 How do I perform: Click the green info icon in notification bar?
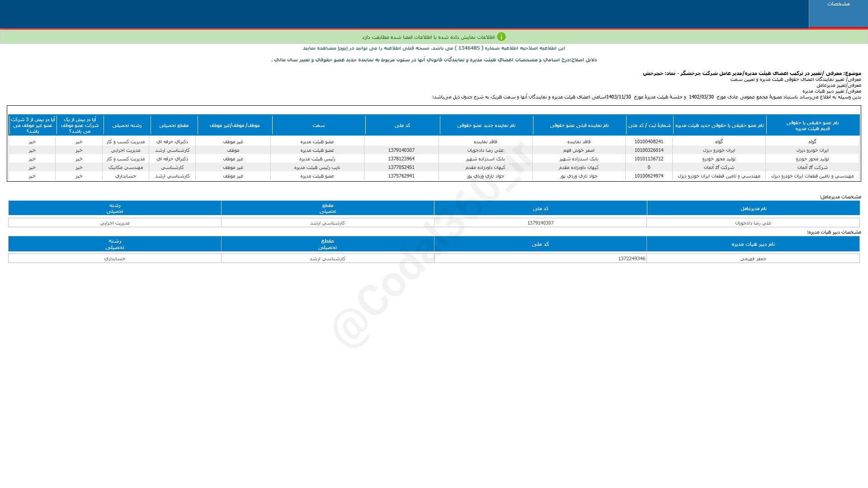click(501, 37)
